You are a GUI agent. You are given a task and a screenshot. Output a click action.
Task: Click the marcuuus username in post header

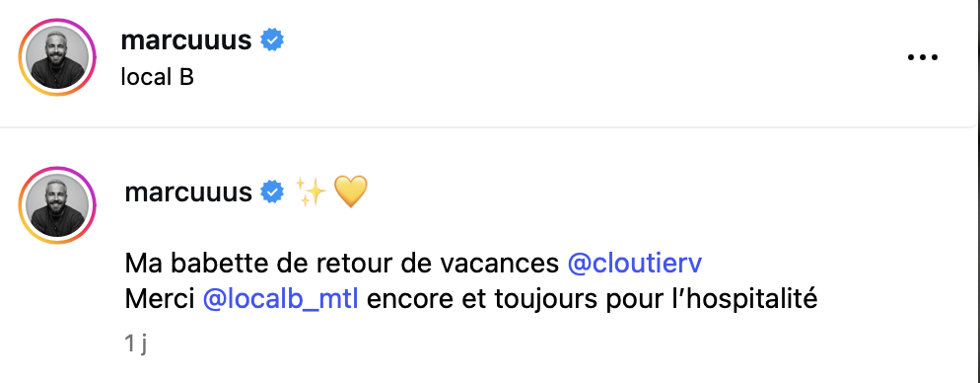[186, 40]
